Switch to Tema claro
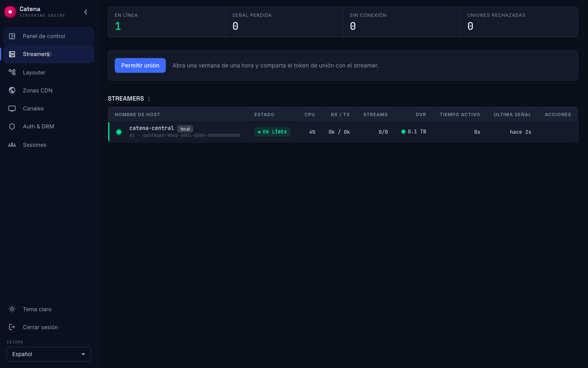The height and width of the screenshot is (368, 588). [49, 309]
